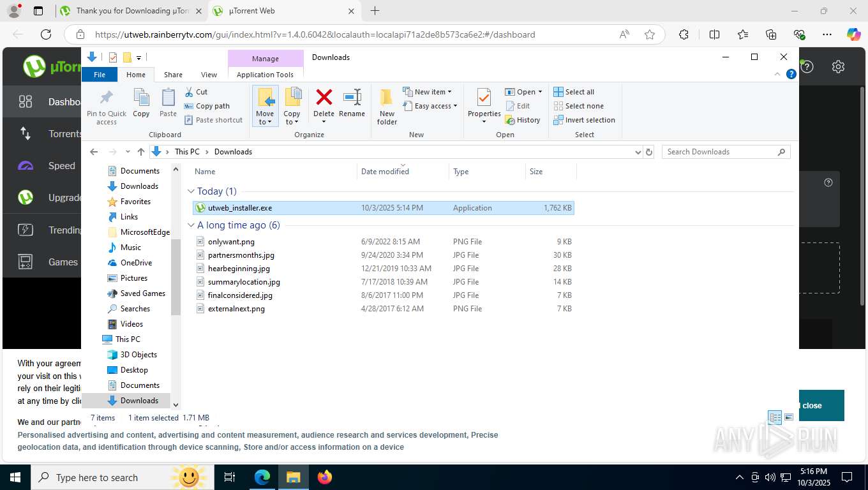Open Firefox from taskbar

[325, 477]
